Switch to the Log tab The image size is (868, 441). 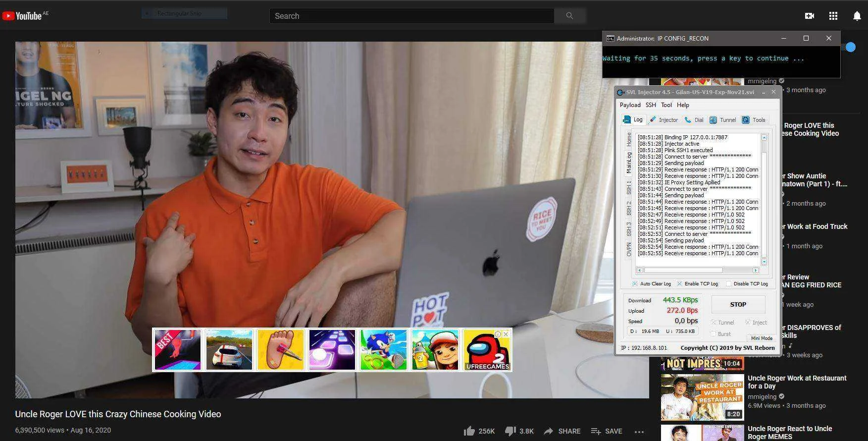(x=633, y=120)
